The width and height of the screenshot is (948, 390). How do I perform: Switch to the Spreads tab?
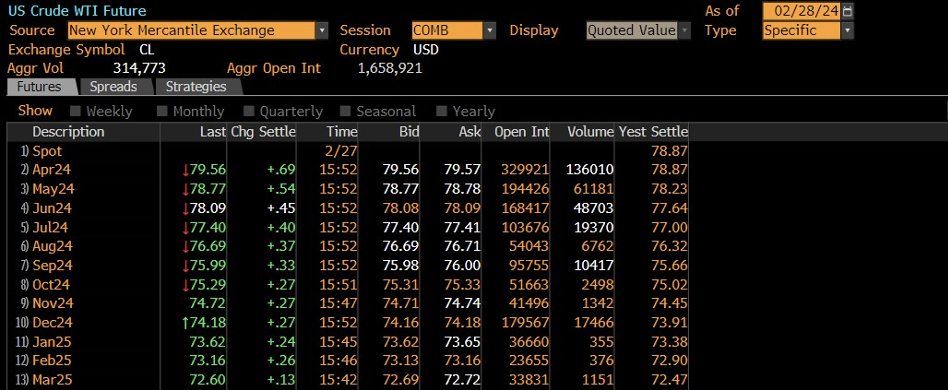pyautogui.click(x=113, y=86)
